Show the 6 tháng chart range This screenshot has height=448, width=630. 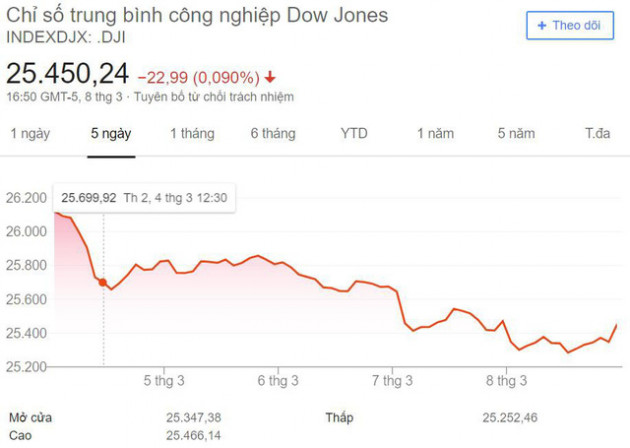coord(273,133)
